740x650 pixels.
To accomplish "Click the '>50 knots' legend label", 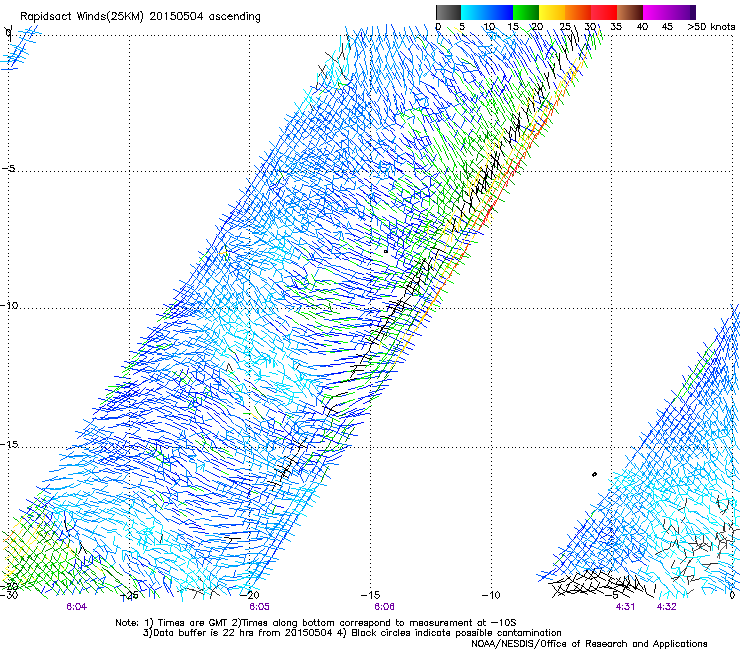I will pos(711,27).
